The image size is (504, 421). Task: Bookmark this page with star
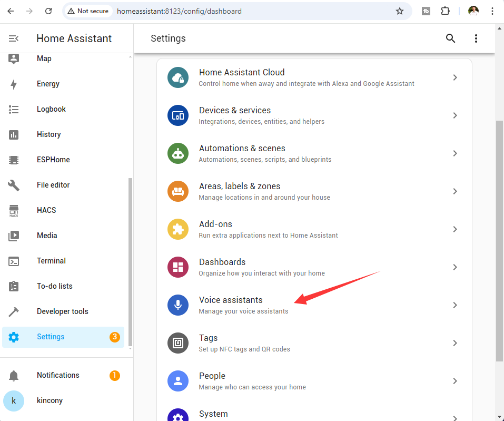[x=400, y=11]
